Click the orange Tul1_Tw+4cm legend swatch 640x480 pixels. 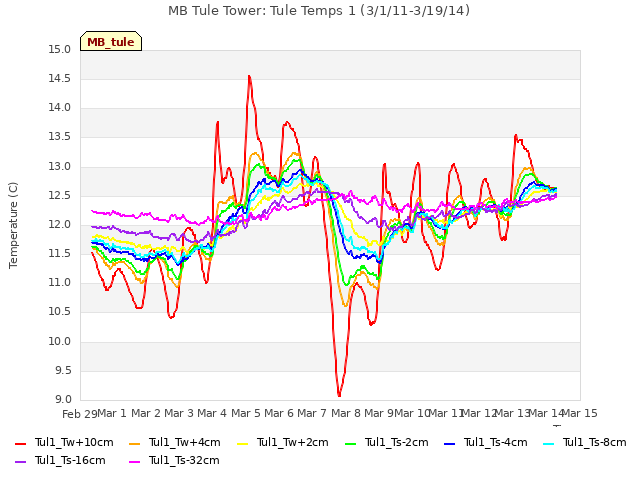134,444
